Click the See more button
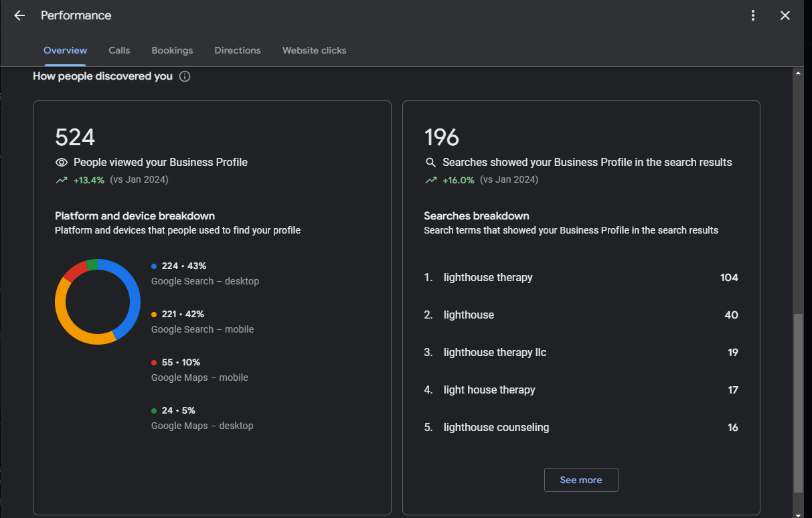The height and width of the screenshot is (518, 812). [x=581, y=480]
